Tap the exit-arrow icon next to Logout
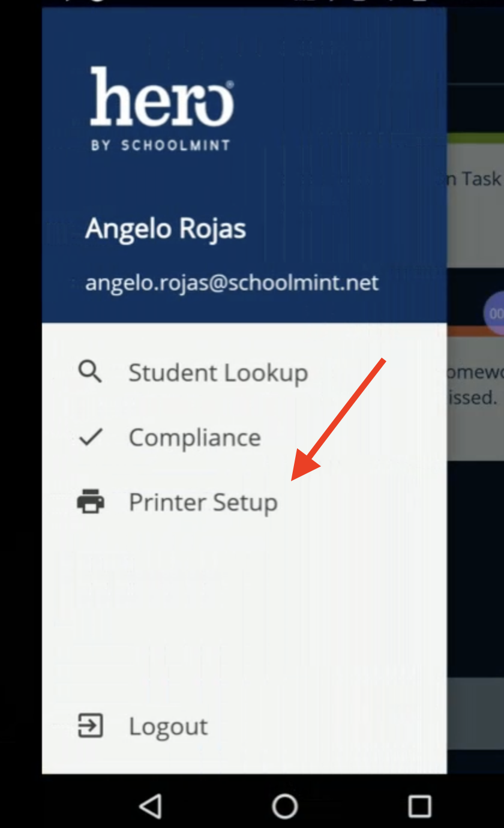Viewport: 504px width, 828px height. pyautogui.click(x=89, y=726)
